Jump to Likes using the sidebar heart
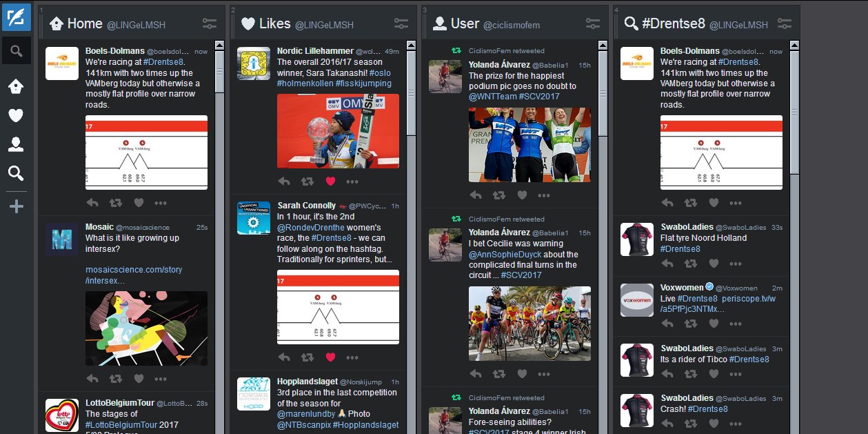Viewport: 868px width, 434px height. 16,115
